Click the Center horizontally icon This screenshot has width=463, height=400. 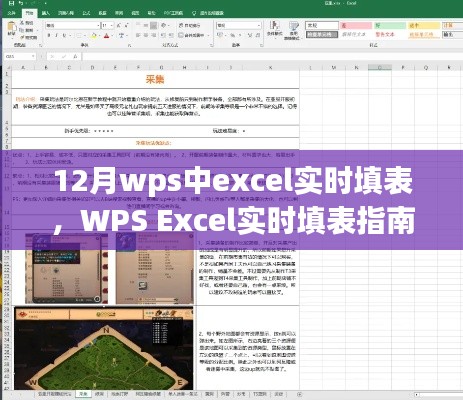[146, 35]
